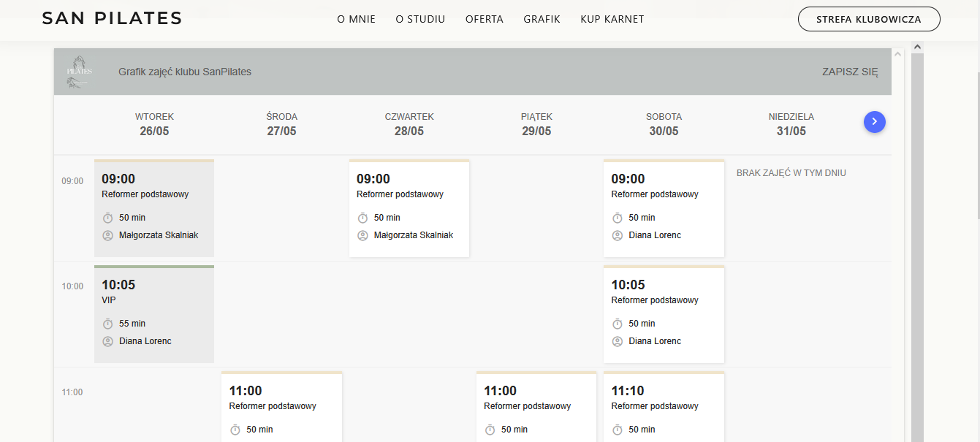This screenshot has width=980, height=442.
Task: Select the NIEDZIELA 31/05 day header
Action: (791, 124)
